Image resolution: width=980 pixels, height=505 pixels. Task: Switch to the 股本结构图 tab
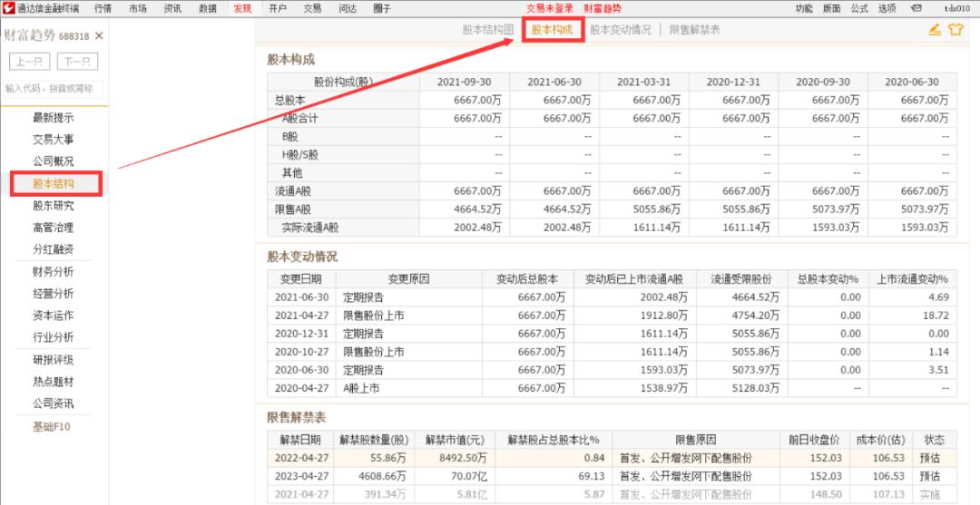click(x=488, y=29)
